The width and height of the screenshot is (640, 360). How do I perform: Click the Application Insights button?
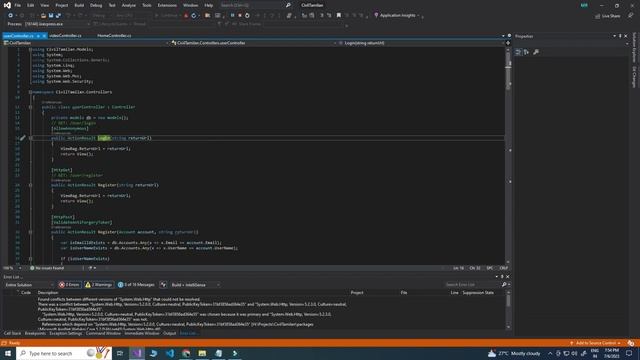click(x=397, y=16)
